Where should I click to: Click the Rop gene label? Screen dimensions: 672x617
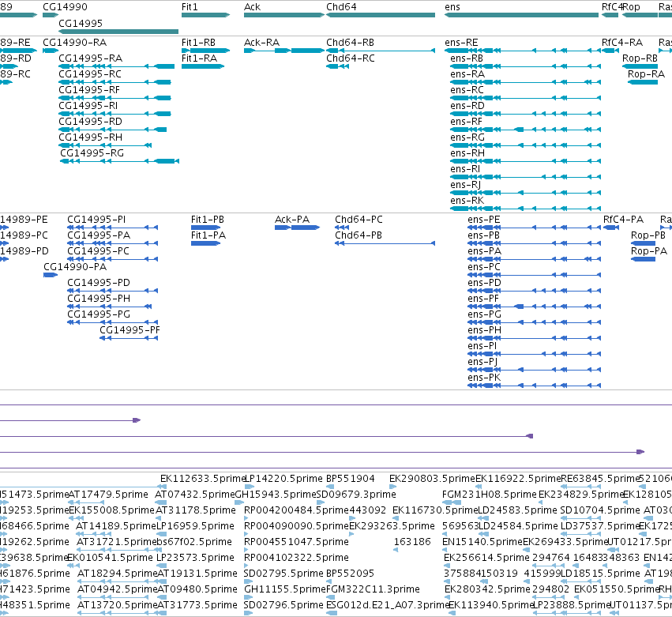pos(631,7)
